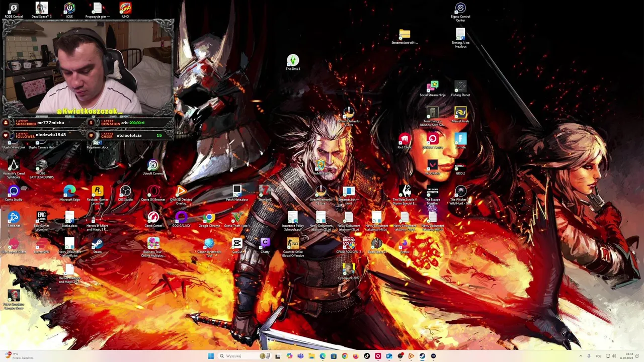Launch Fortnite desktop icon
The width and height of the screenshot is (644, 362).
[x=460, y=141]
